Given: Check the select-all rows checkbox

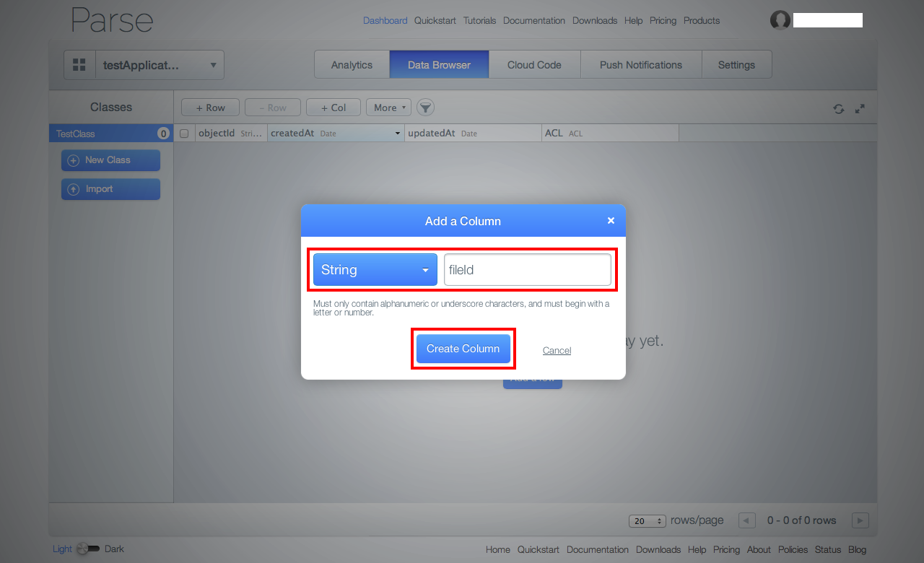Looking at the screenshot, I should tap(184, 134).
